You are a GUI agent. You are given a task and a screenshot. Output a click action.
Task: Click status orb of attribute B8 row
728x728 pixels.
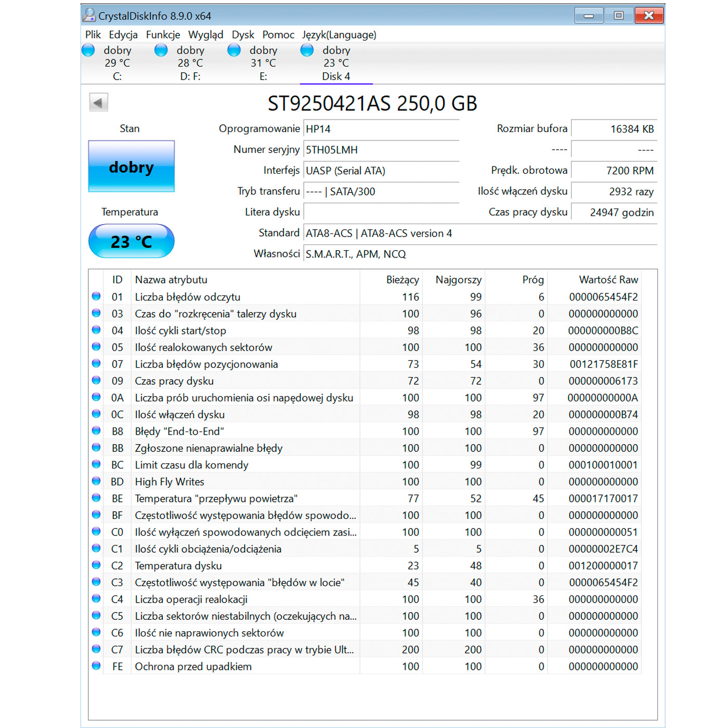click(x=96, y=431)
